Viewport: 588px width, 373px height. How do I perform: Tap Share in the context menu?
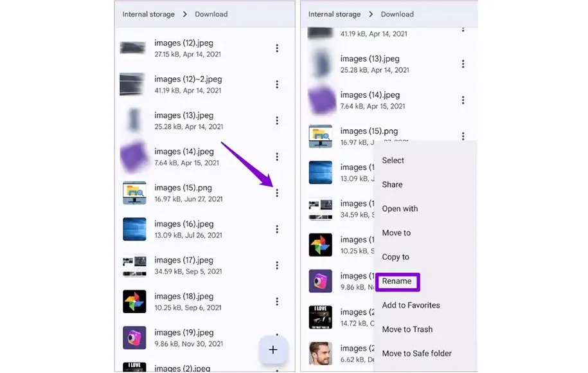click(x=392, y=184)
